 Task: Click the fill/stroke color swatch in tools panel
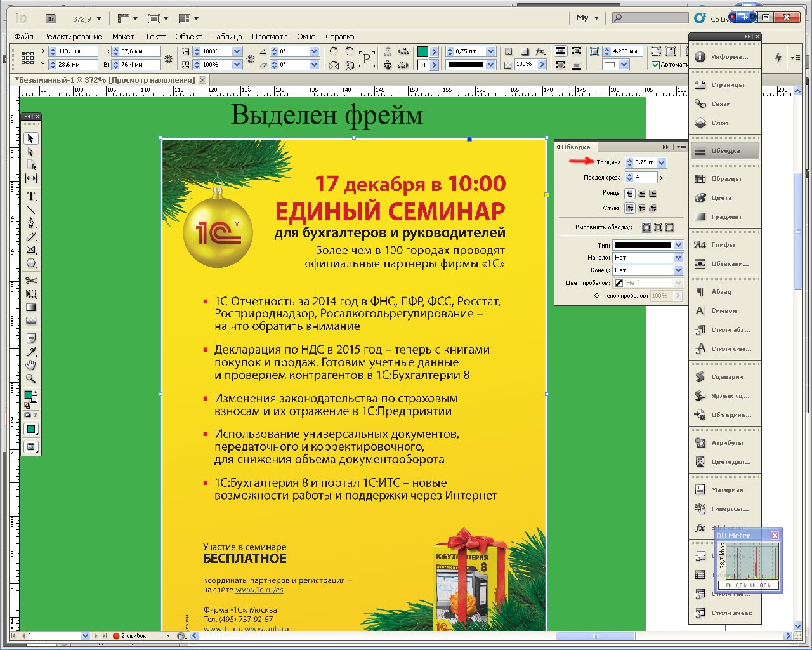[30, 397]
